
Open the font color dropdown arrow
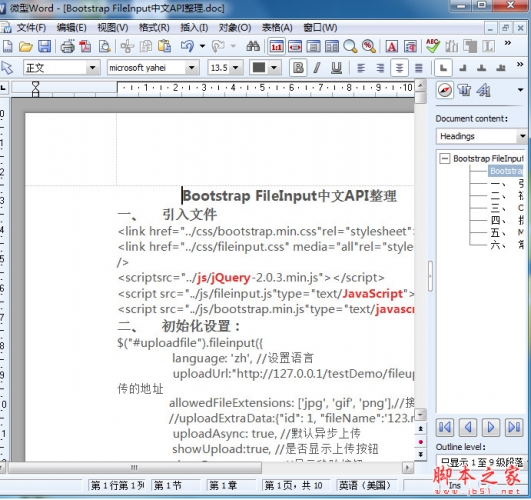(274, 68)
